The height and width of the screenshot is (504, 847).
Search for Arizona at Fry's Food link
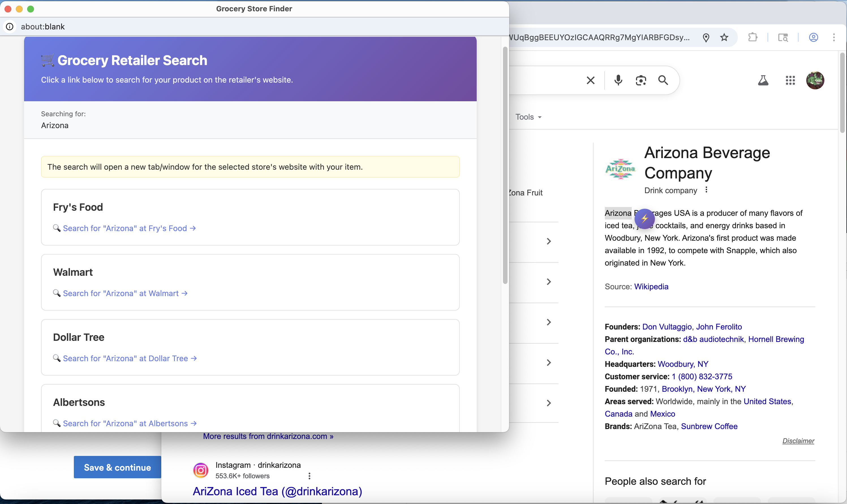pos(129,228)
